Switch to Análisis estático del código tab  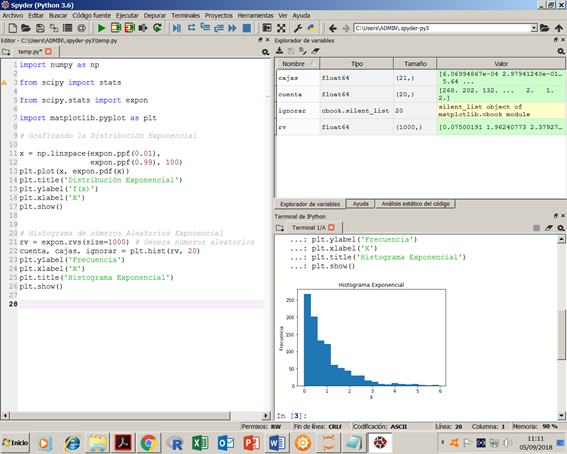(x=415, y=204)
